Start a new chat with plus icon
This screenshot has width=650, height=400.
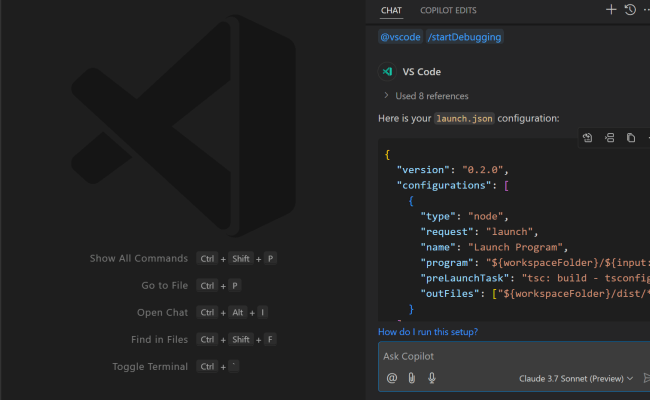point(611,10)
